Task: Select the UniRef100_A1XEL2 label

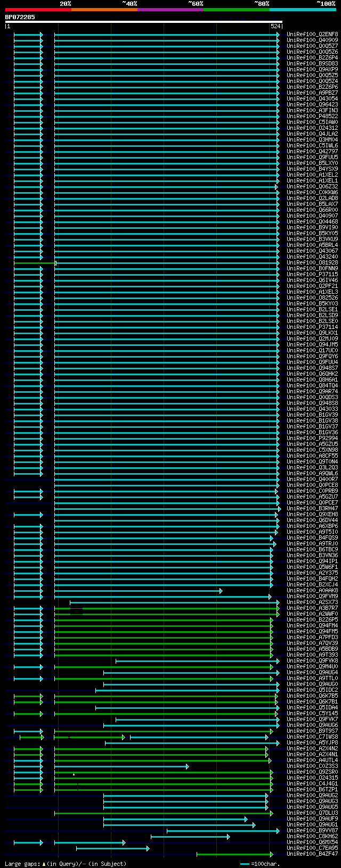Action: tap(312, 175)
